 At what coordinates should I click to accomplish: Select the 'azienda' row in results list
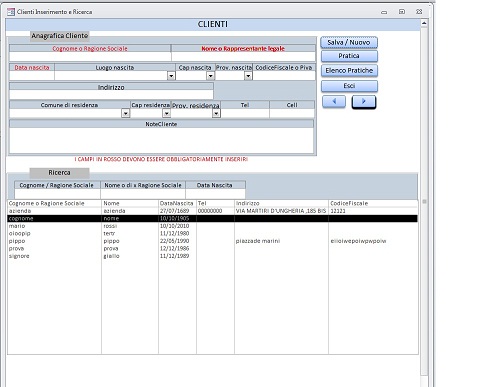[x=213, y=211]
